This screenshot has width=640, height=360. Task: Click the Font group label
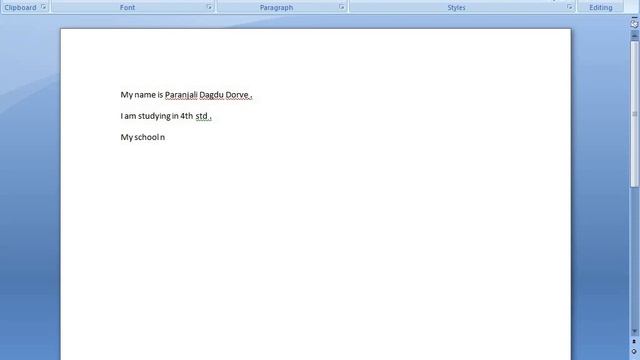click(127, 7)
